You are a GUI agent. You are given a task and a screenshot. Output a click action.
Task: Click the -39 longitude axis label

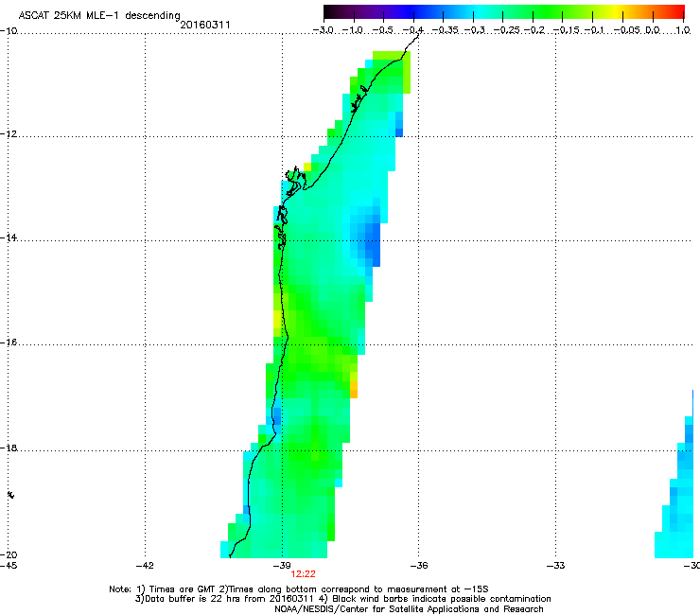[x=282, y=566]
